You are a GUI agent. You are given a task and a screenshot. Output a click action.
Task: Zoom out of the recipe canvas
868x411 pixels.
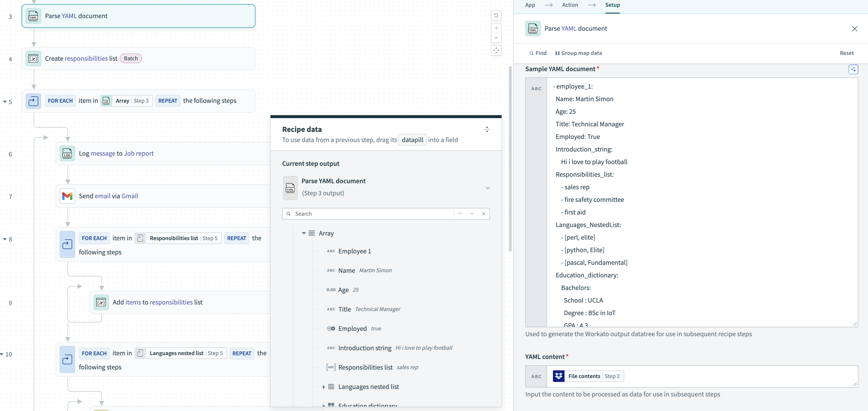[x=496, y=38]
